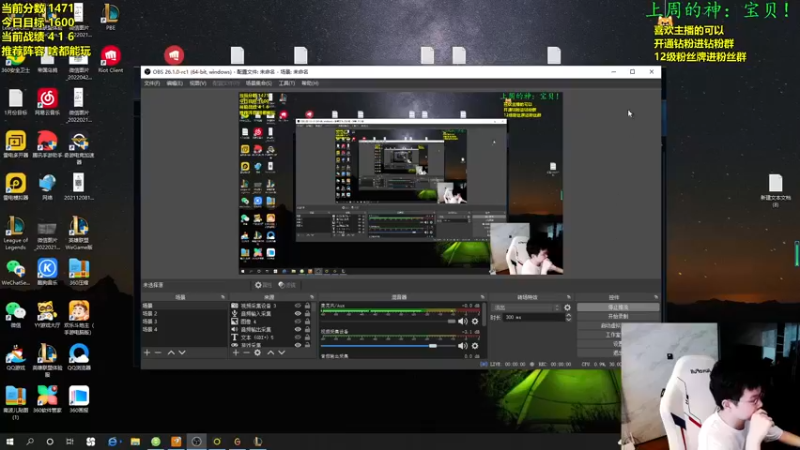The image size is (800, 450).
Task: Select 场景 2 in scenes list
Action: click(184, 314)
